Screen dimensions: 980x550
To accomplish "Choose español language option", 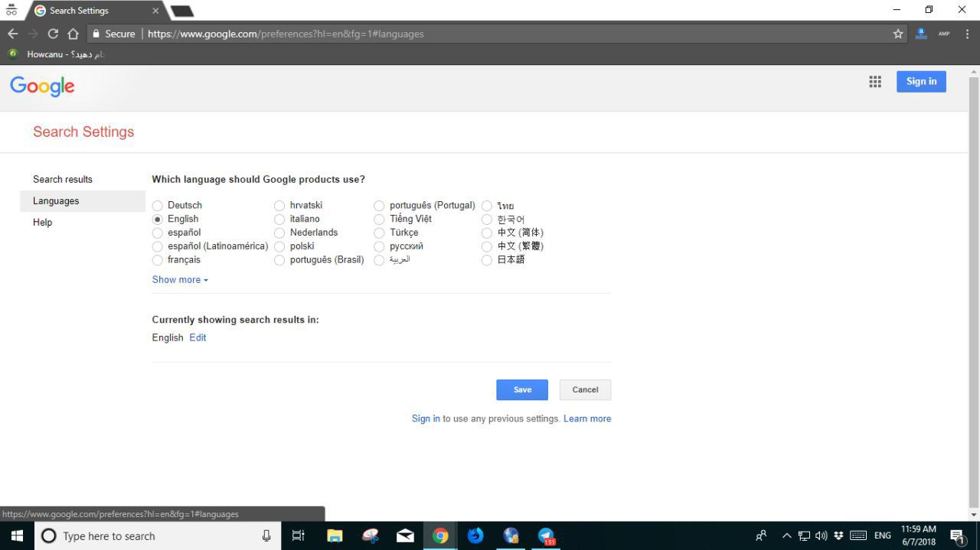I will (x=158, y=233).
